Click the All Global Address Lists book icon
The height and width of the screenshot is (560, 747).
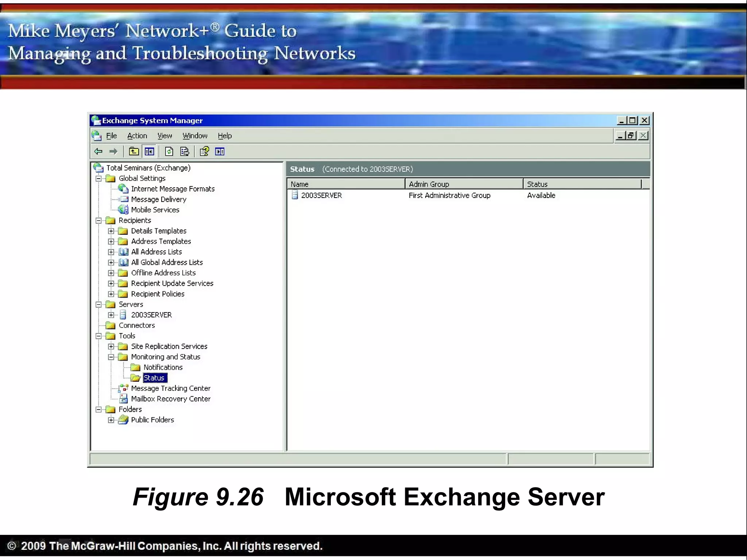(x=124, y=262)
